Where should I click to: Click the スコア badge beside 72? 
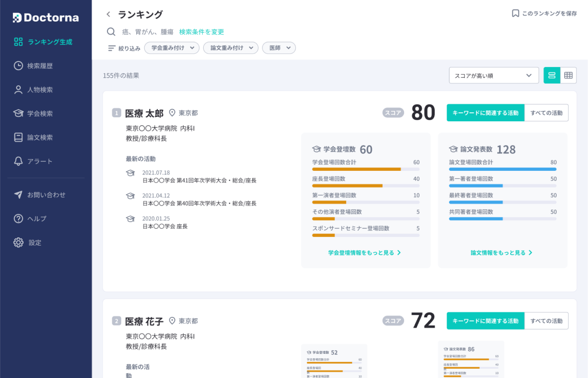393,321
